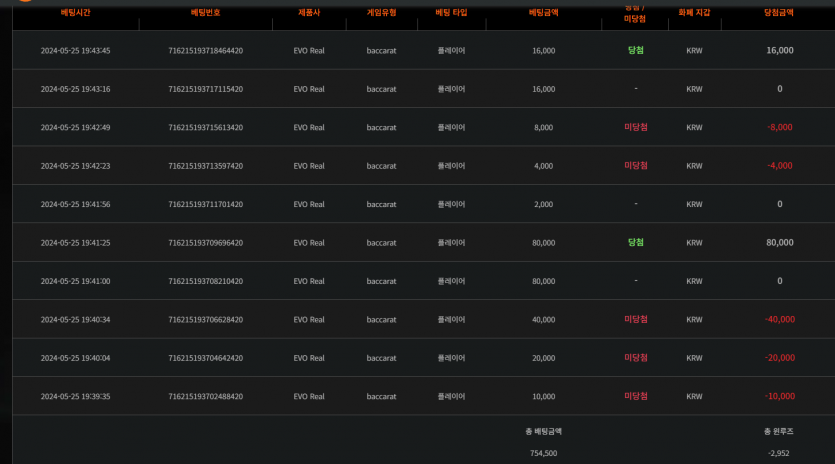
Task: Select bet number 716215193709696420
Action: pyautogui.click(x=206, y=242)
